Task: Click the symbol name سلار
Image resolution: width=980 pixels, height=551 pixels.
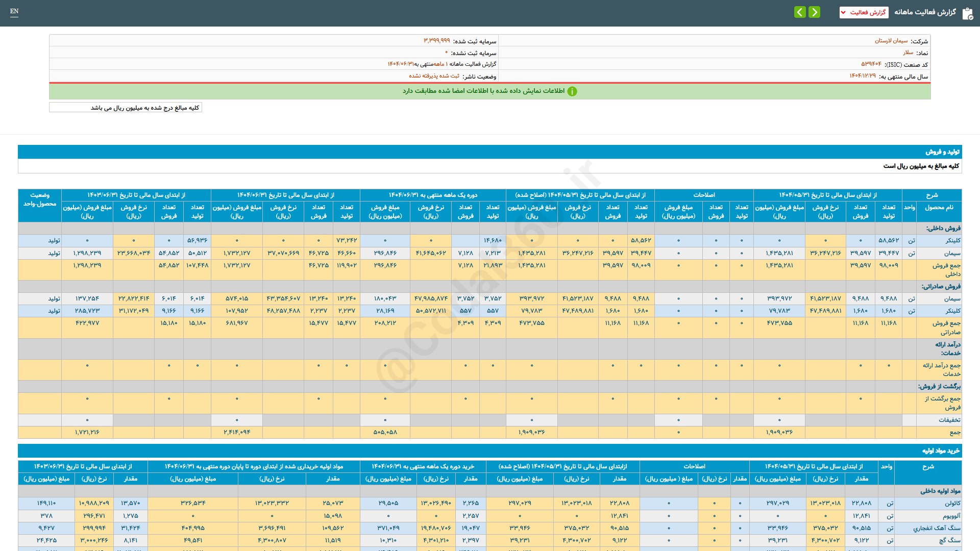Action: pos(908,53)
